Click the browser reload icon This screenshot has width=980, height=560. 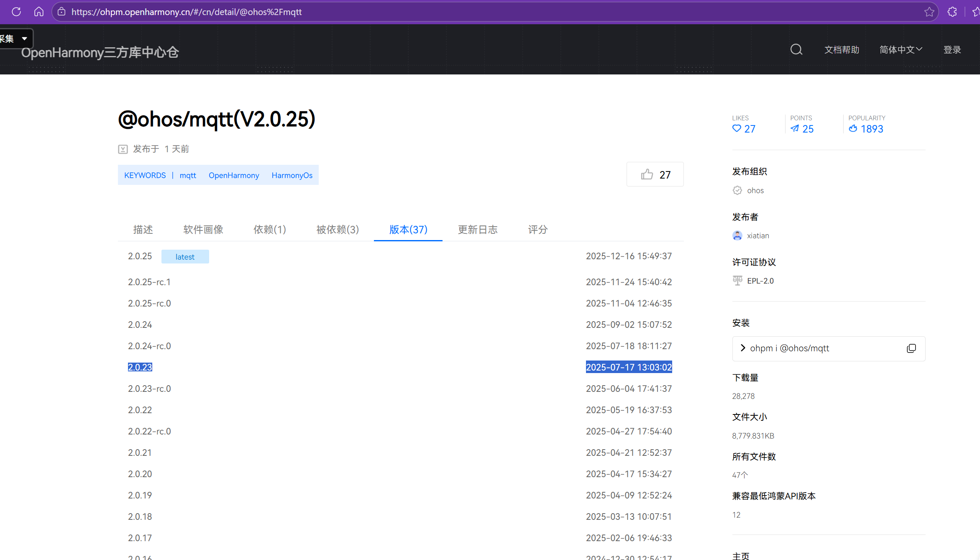(x=16, y=12)
